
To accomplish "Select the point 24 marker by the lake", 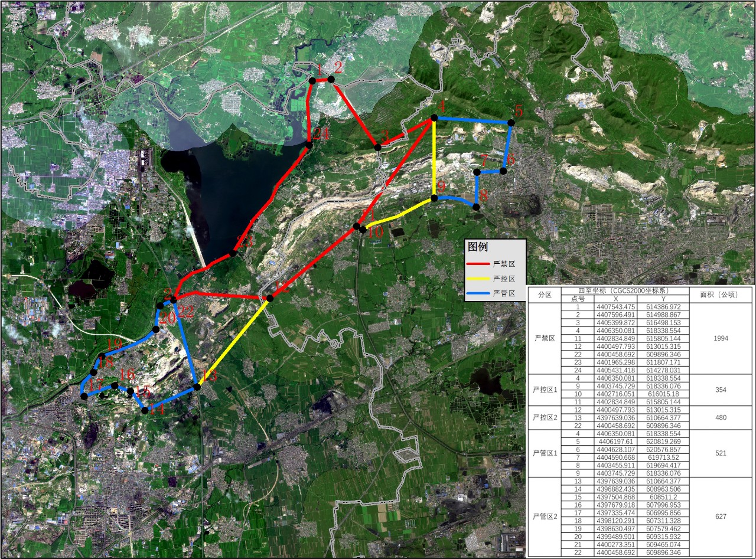I will point(308,145).
